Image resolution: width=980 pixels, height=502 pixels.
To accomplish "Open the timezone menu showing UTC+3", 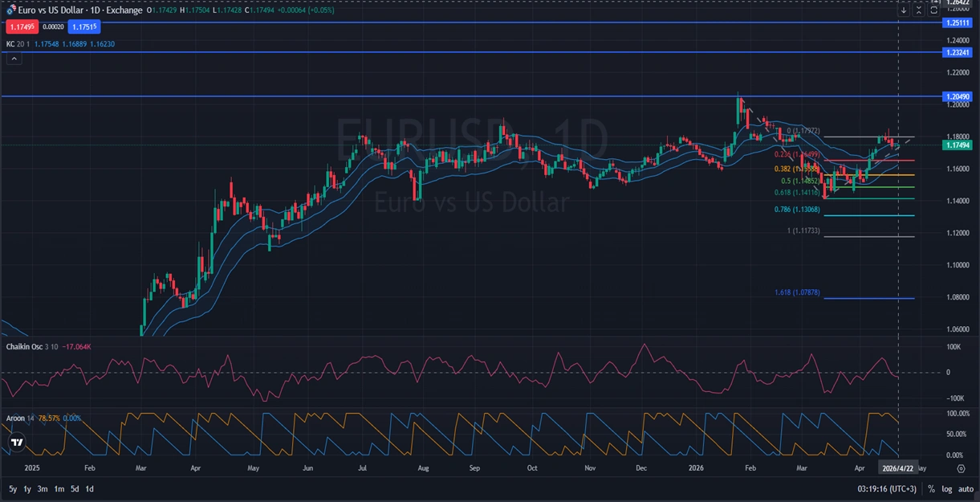I will tap(888, 489).
